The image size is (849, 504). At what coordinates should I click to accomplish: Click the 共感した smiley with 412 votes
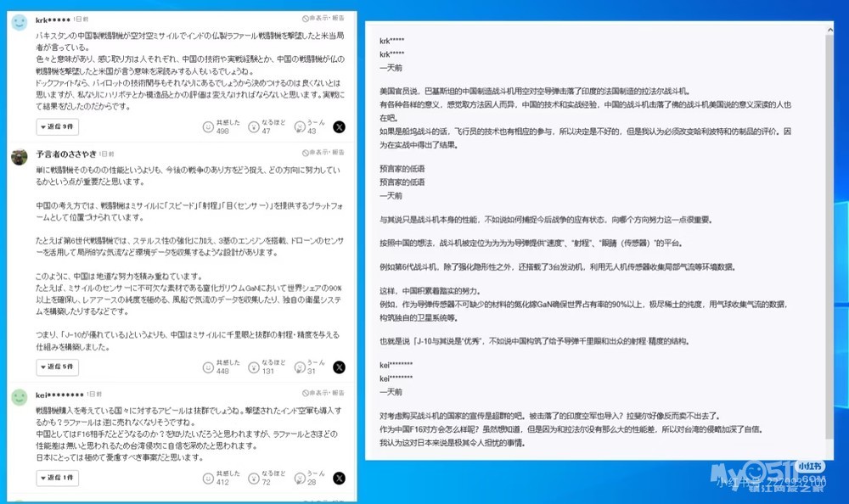pos(209,478)
